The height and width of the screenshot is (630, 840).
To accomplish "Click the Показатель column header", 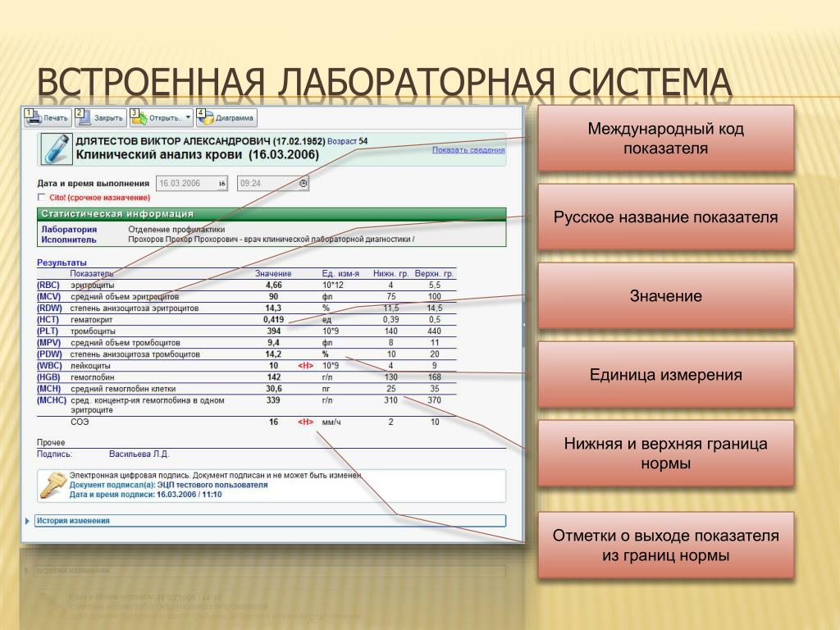I will coord(92,274).
